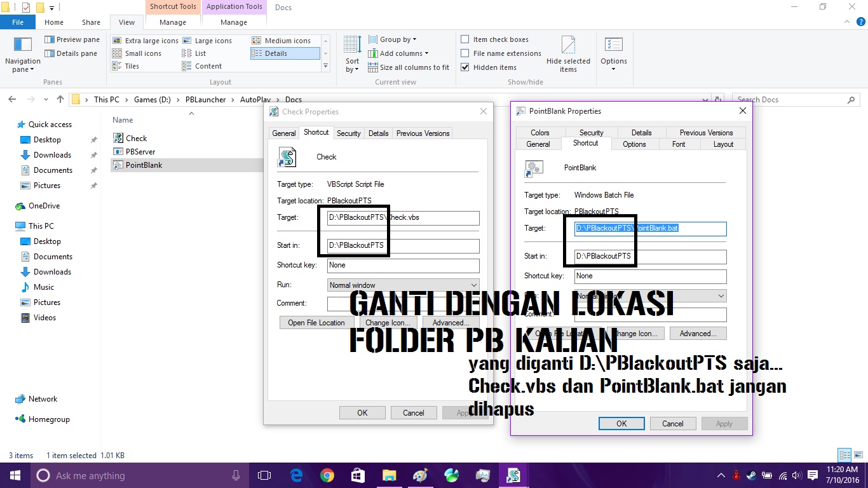The height and width of the screenshot is (488, 868).
Task: Expand the layout gallery list
Action: (326, 66)
